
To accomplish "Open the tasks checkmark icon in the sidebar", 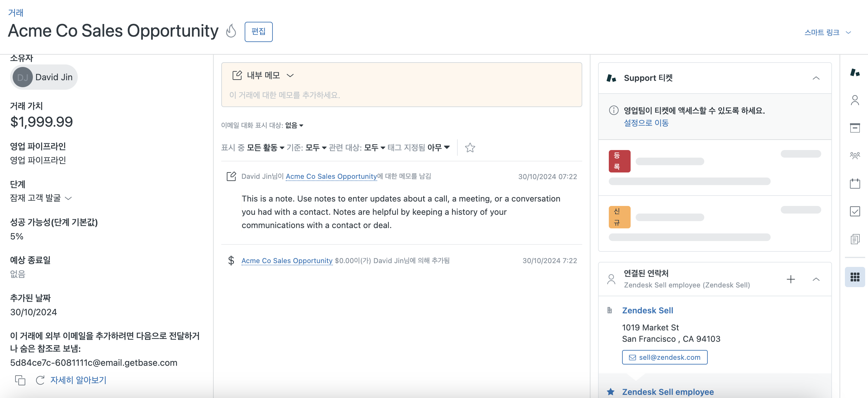I will coord(854,211).
